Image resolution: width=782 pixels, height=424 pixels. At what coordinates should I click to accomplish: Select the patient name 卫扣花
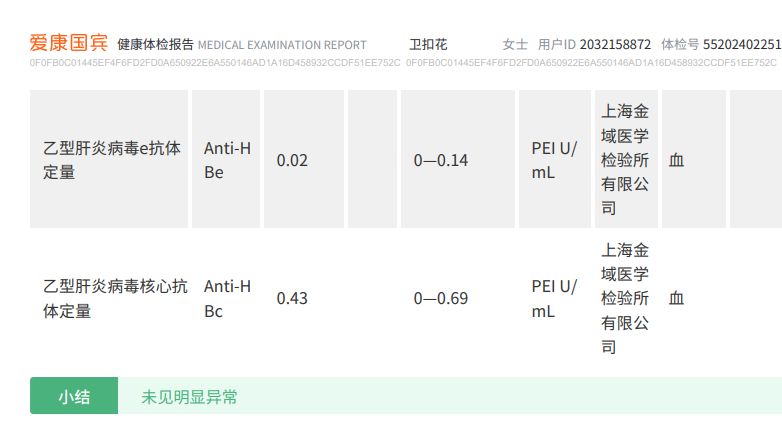[428, 45]
